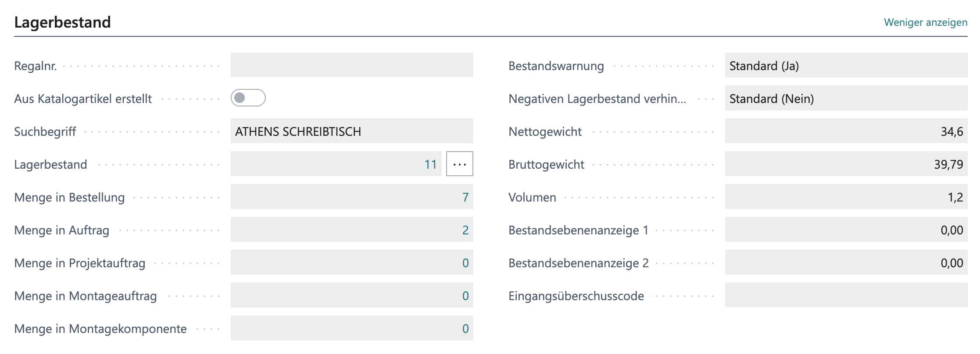Toggle Aus Katalogartikel erstellt switch
This screenshot has height=354, width=980.
248,98
